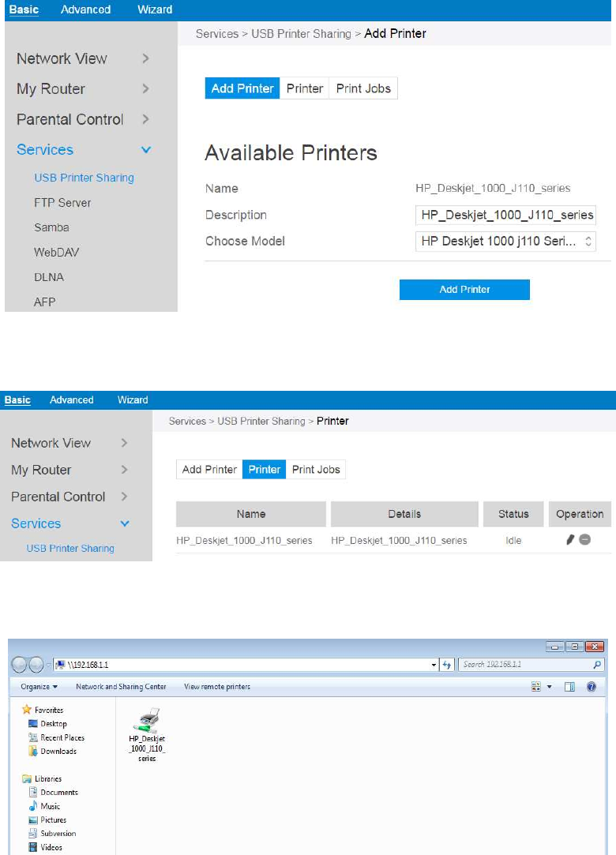Viewport: 616px width, 855px height.
Task: Open the HP_Deskjet_1000_J110_series shared printer icon in Explorer
Action: 147,734
